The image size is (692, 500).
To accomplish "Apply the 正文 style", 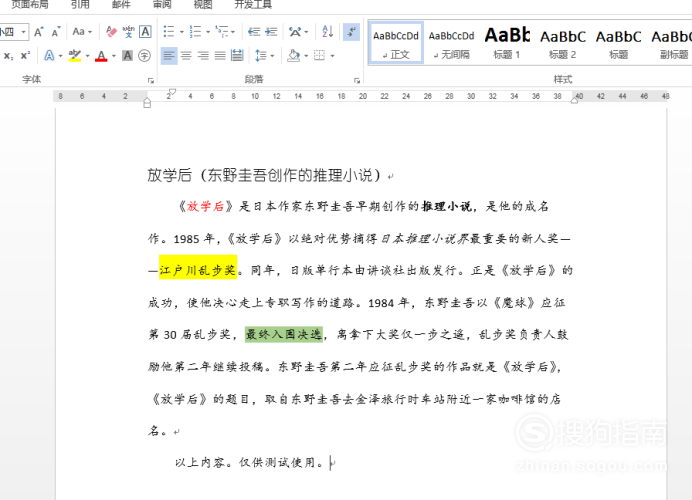I will 396,43.
